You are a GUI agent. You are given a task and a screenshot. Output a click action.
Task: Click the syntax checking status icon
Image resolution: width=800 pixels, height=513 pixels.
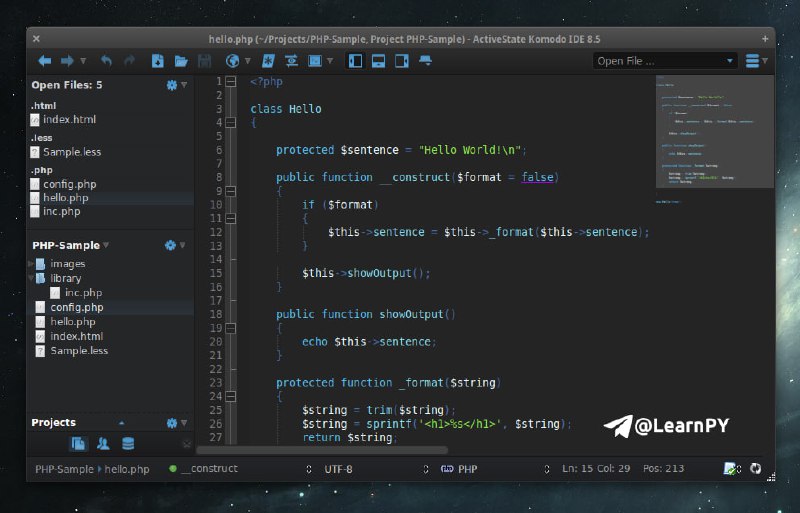pos(731,469)
